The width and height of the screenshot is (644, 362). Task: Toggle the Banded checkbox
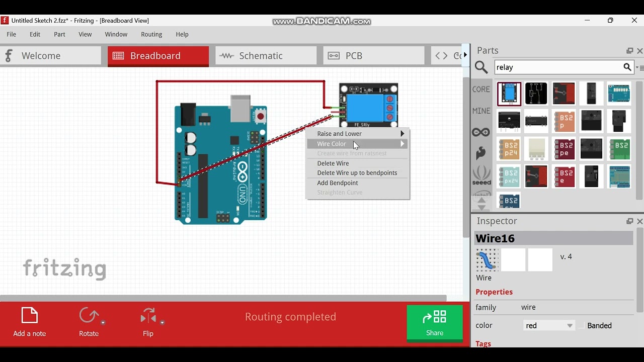tap(582, 326)
